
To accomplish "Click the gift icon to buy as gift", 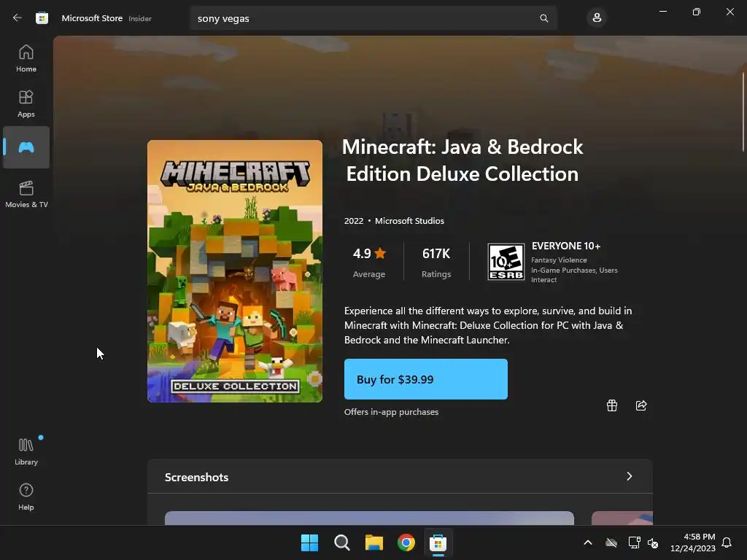I will click(612, 405).
